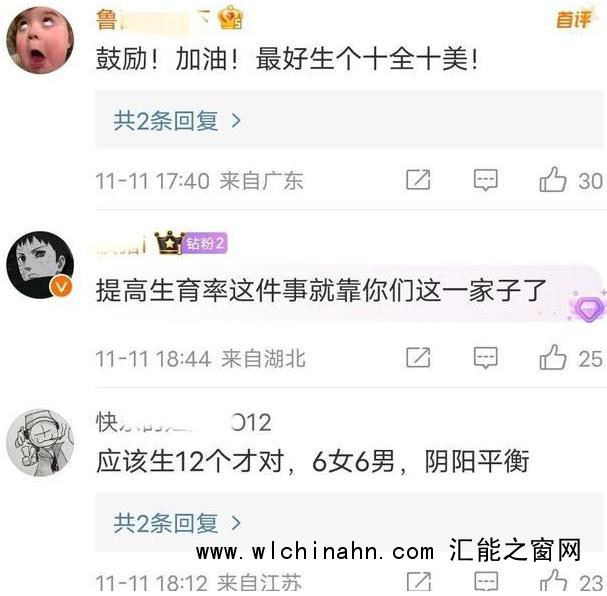This screenshot has height=596, width=607.
Task: Reply to the comment from 广东
Action: 485,180
